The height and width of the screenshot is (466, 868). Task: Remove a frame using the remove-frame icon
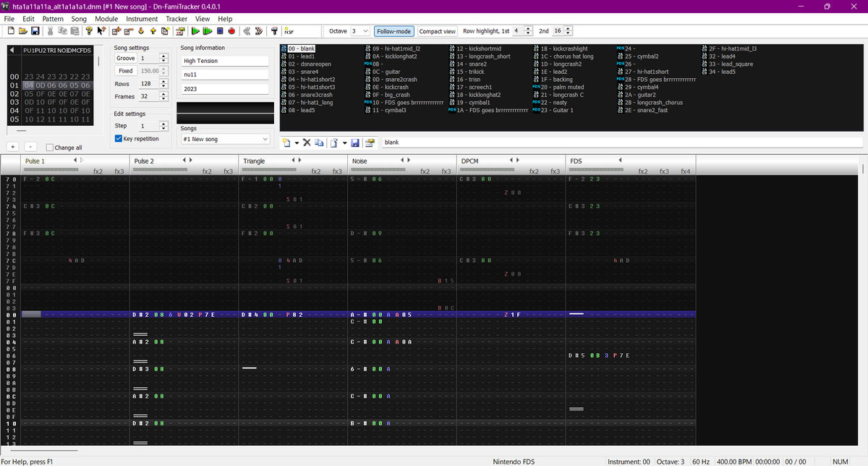129,31
